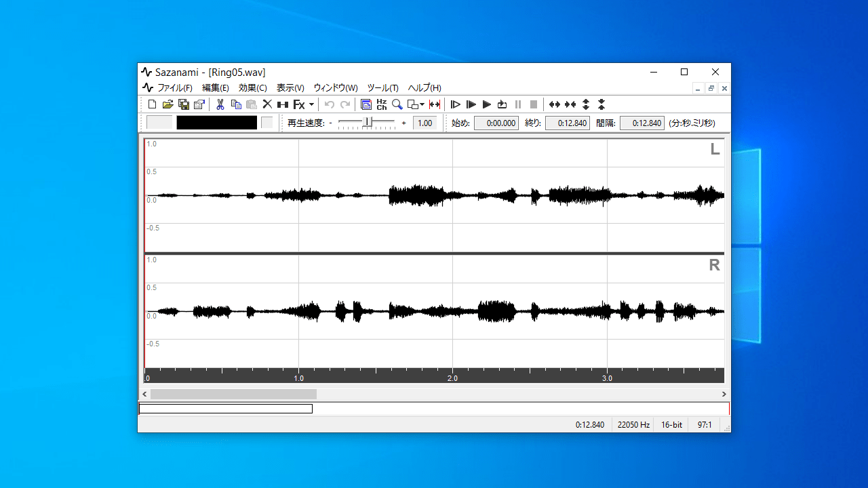
Task: Click the blue window view icon
Action: click(366, 104)
